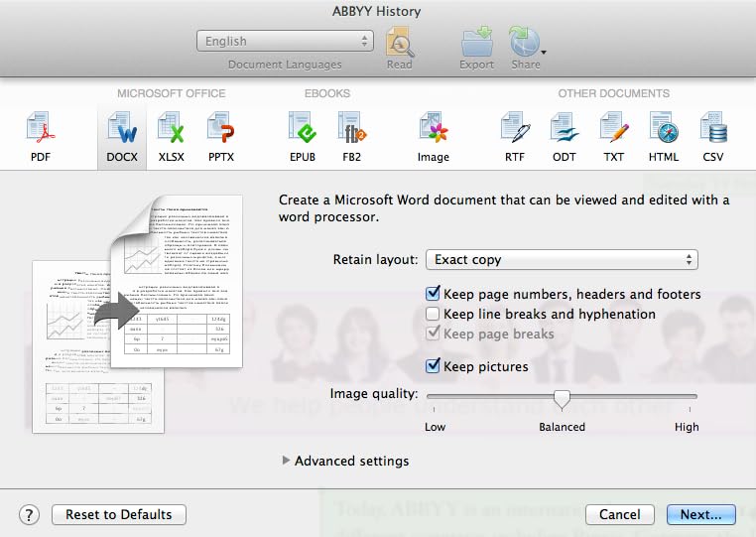Screen dimensions: 756x537
Task: Switch to the DOCX format tab
Action: (124, 136)
